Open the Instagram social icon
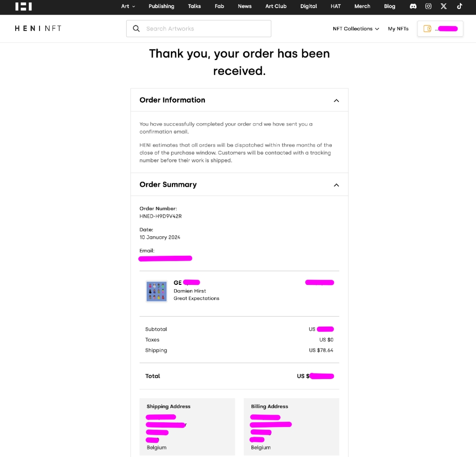The image size is (476, 457). click(428, 6)
